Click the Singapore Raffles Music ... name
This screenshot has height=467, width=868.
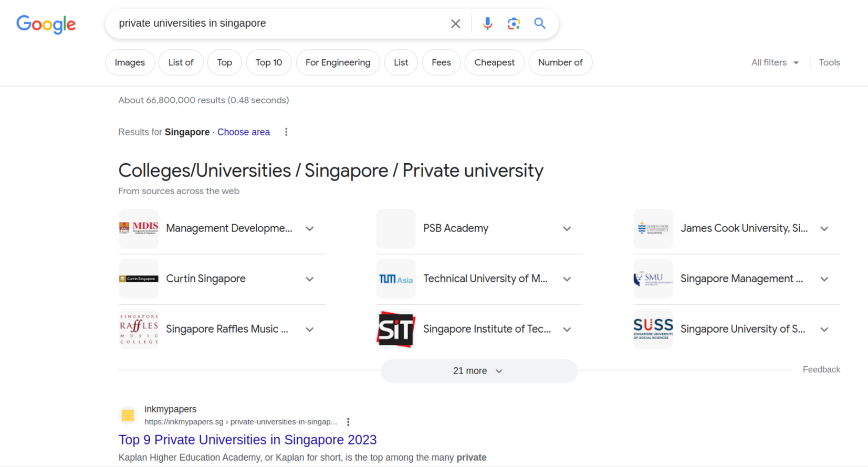tap(227, 329)
